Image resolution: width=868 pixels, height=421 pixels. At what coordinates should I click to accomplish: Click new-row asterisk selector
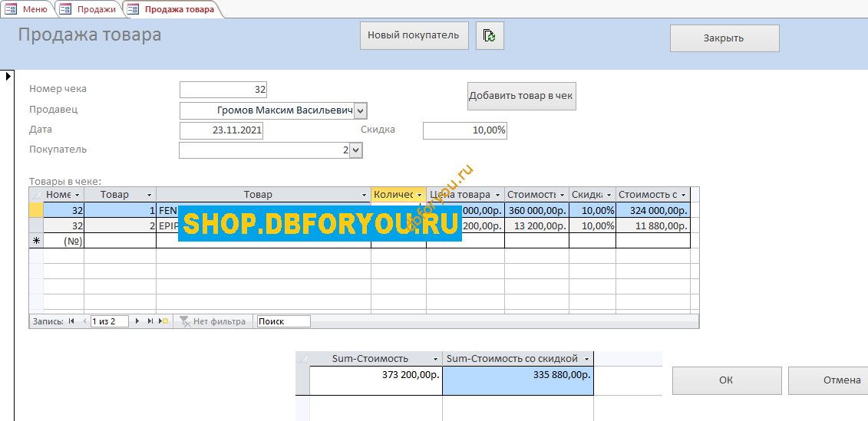(36, 241)
